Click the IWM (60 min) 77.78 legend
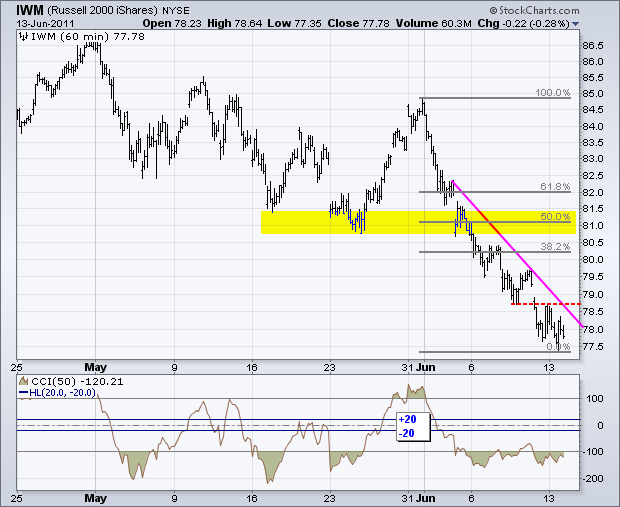Screen dimensions: 620x507 (x=88, y=37)
